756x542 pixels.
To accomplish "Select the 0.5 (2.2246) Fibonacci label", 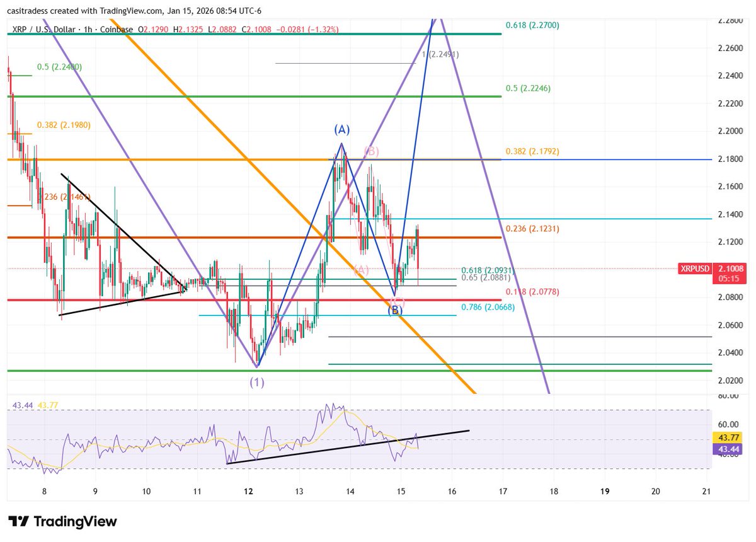I will [x=528, y=88].
